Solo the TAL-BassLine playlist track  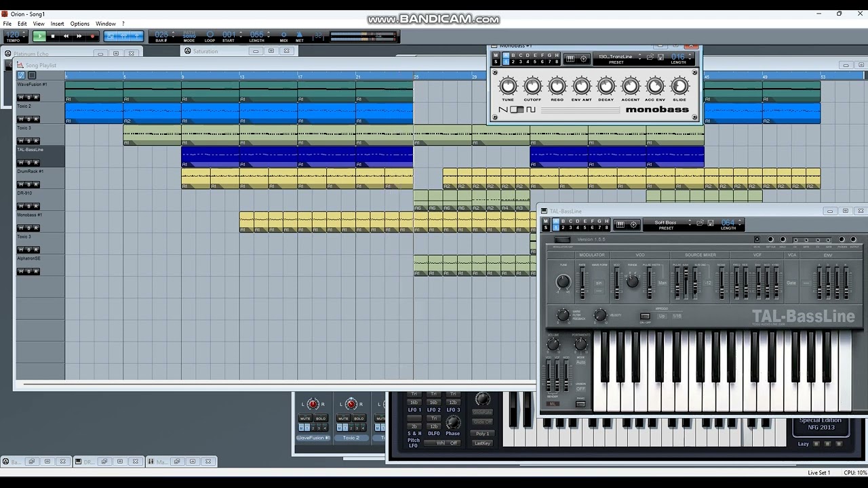pyautogui.click(x=28, y=163)
